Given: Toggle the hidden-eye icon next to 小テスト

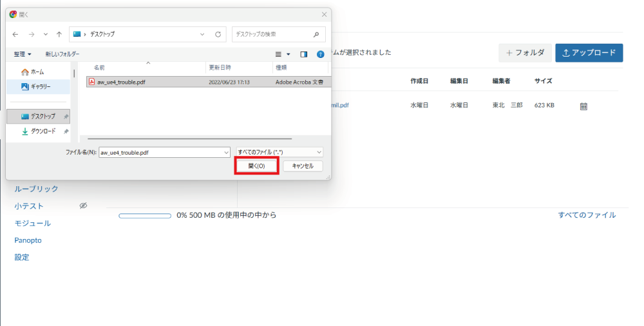Looking at the screenshot, I should (x=83, y=206).
